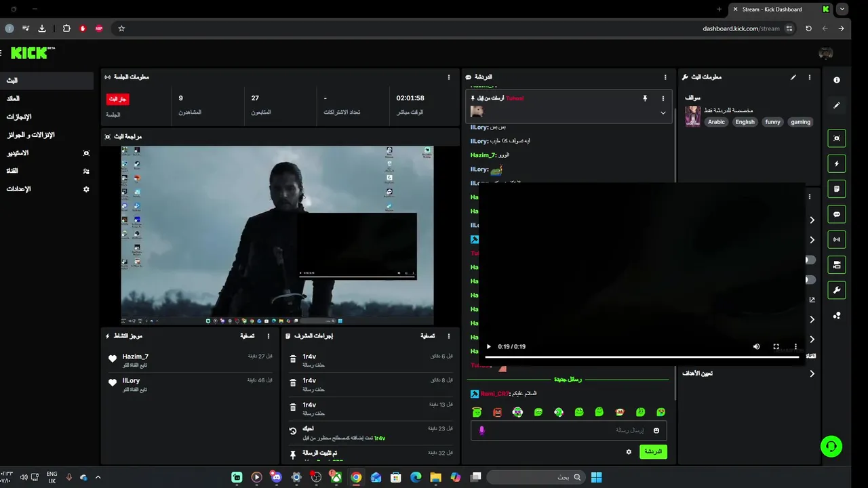
Task: Play the overlay video
Action: point(488,346)
